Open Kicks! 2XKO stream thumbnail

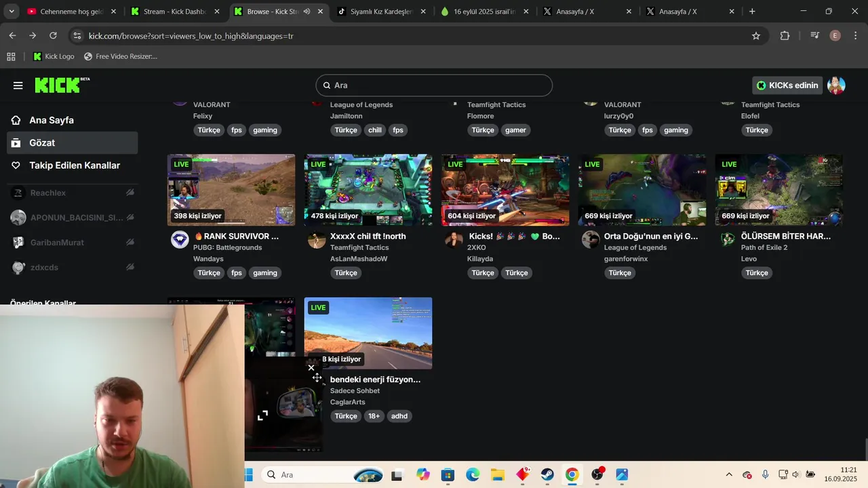pyautogui.click(x=505, y=190)
